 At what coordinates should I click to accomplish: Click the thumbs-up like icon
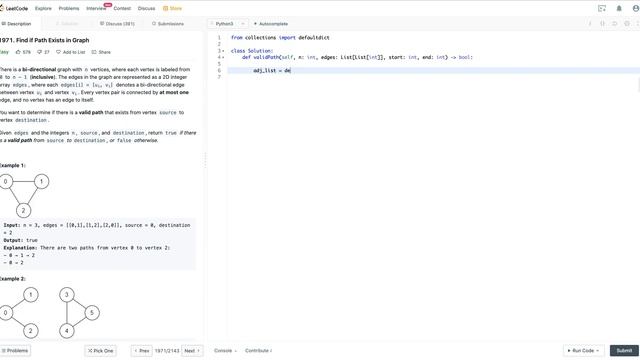click(x=18, y=52)
